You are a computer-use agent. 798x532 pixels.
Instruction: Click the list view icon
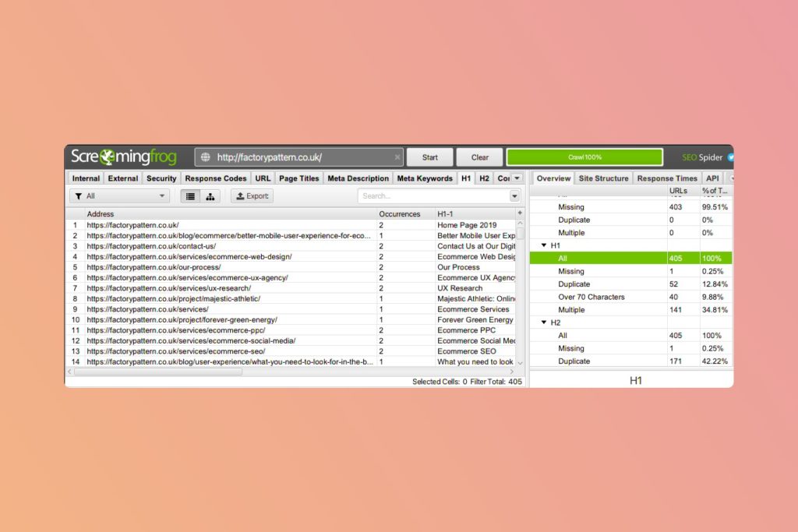point(189,196)
